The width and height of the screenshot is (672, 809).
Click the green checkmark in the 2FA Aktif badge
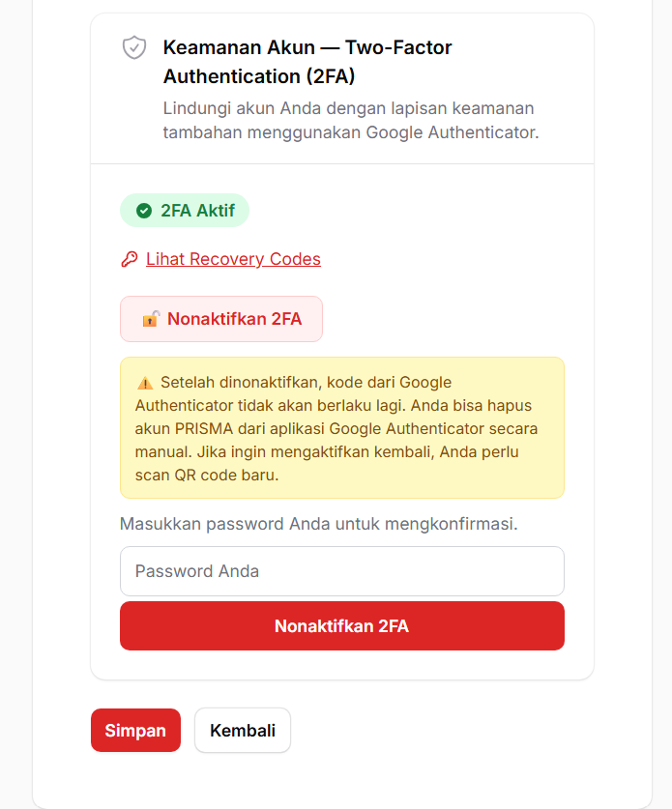143,210
